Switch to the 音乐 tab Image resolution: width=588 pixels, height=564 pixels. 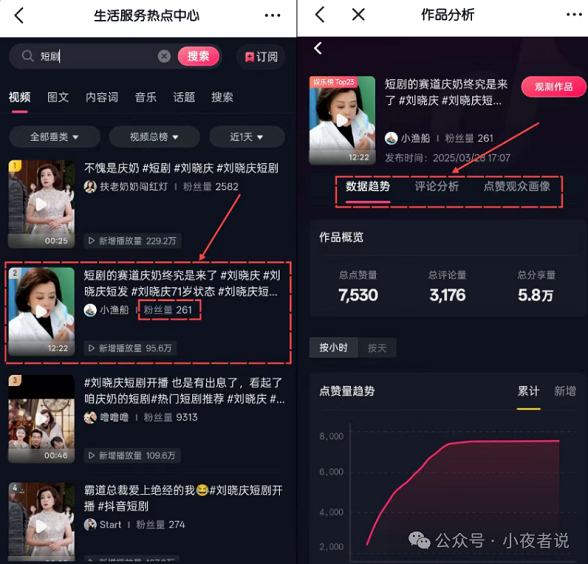pyautogui.click(x=146, y=98)
